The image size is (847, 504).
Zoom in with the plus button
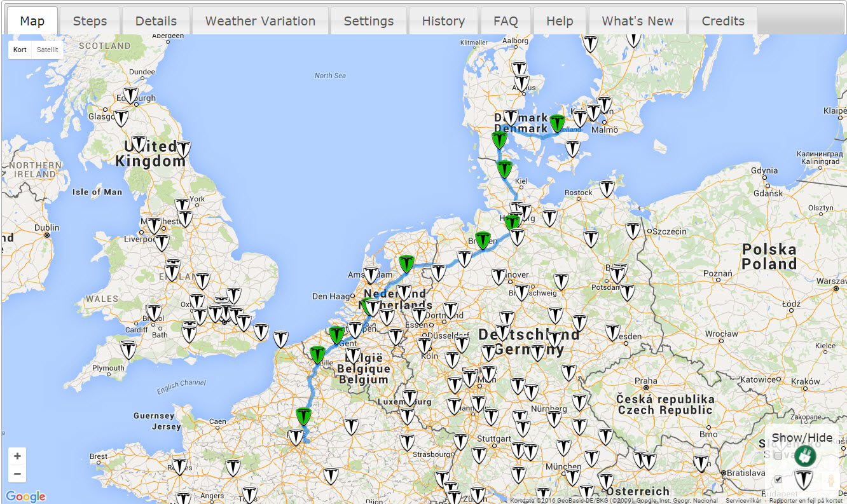pyautogui.click(x=17, y=456)
